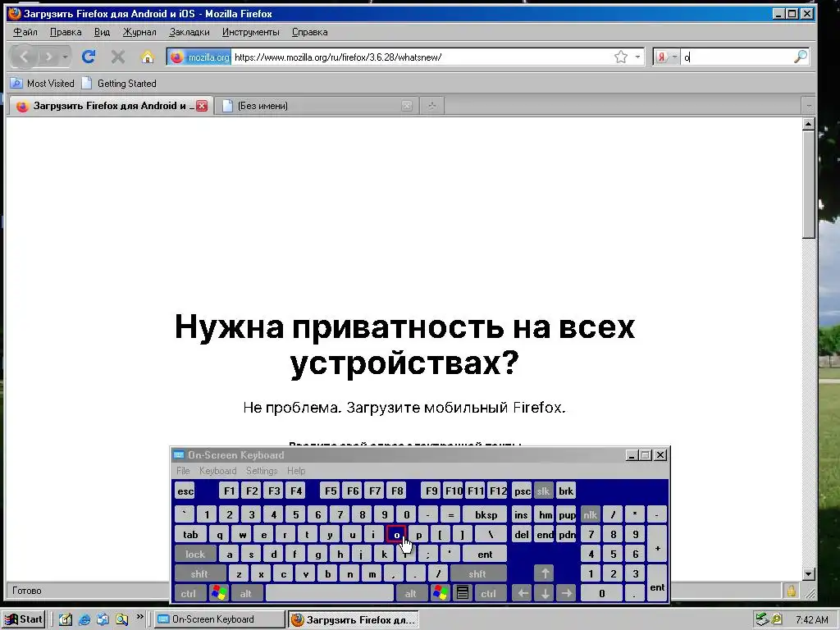Close the Загрузить Firefox tab with red X
This screenshot has width=840, height=630.
[202, 106]
